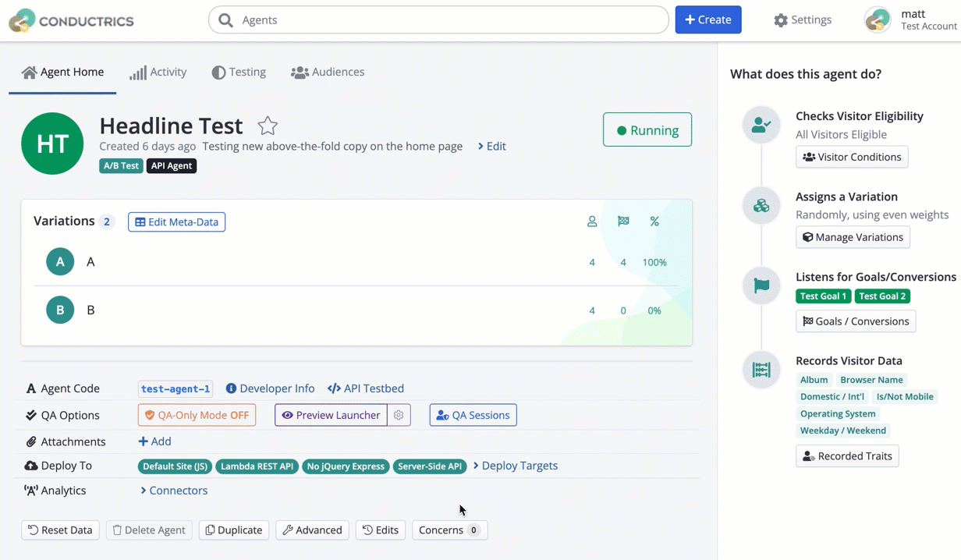961x560 pixels.
Task: Open Visitor Conditions
Action: (x=852, y=157)
